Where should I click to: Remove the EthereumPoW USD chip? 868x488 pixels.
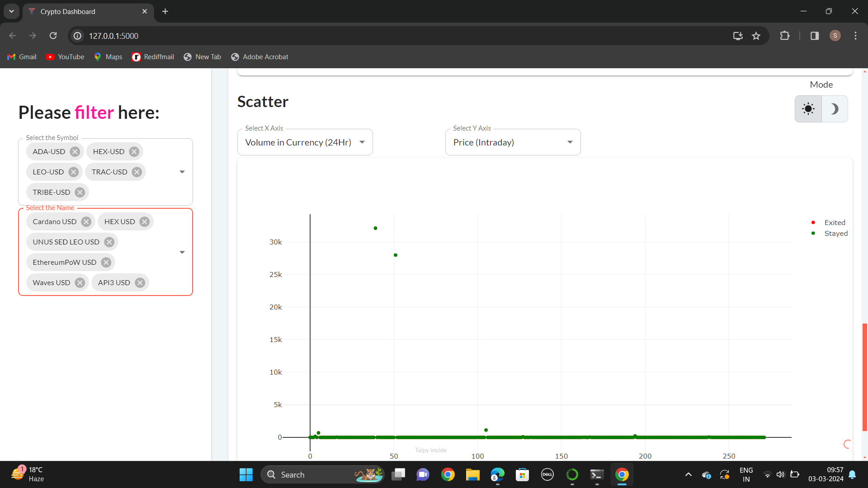(x=106, y=263)
